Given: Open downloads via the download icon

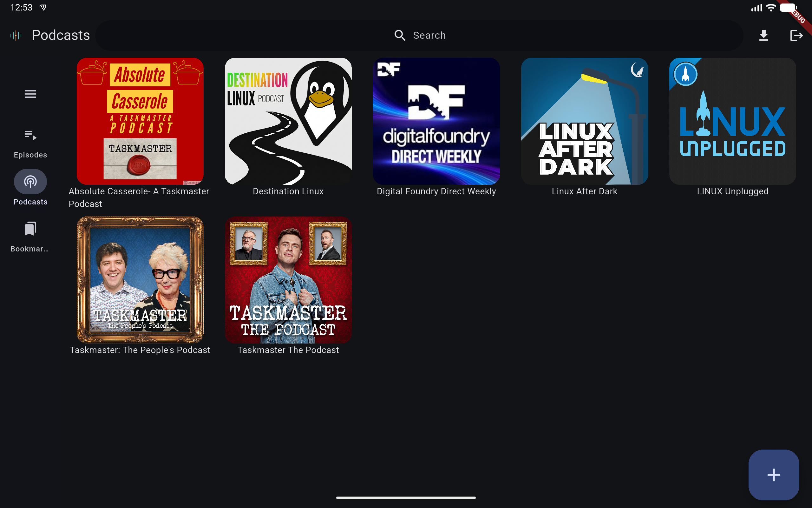Looking at the screenshot, I should pyautogui.click(x=764, y=35).
